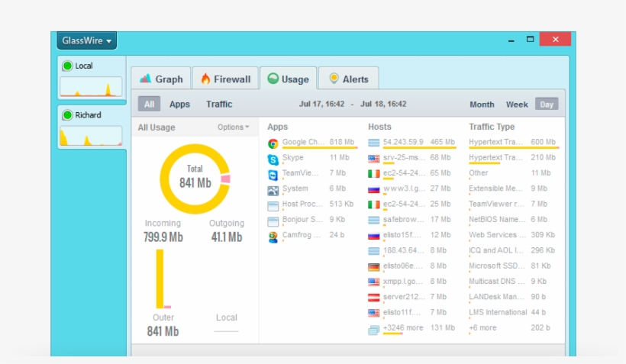626x364 pixels.
Task: Click the Russian flag beside elisto15f host
Action: (373, 236)
